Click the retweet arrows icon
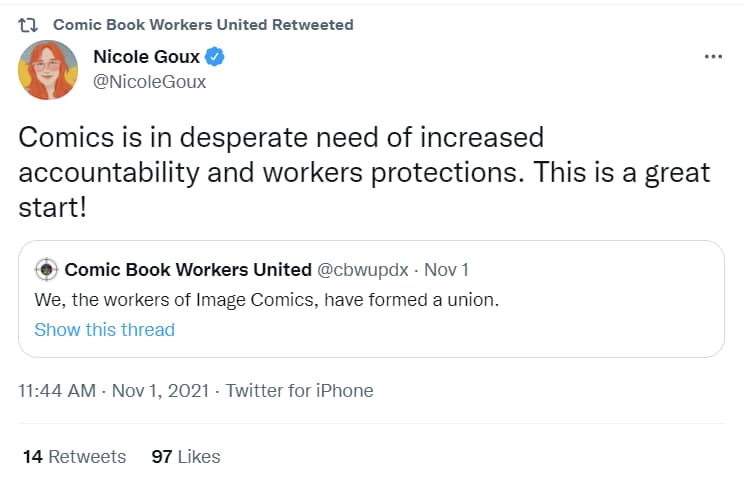744x488 pixels. pos(28,25)
